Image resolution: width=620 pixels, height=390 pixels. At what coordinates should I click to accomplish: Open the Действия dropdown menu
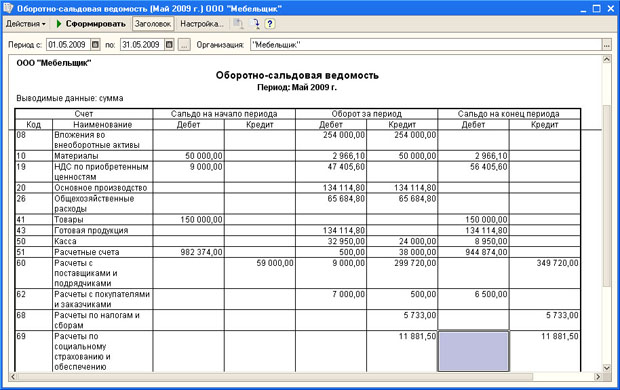click(x=26, y=24)
